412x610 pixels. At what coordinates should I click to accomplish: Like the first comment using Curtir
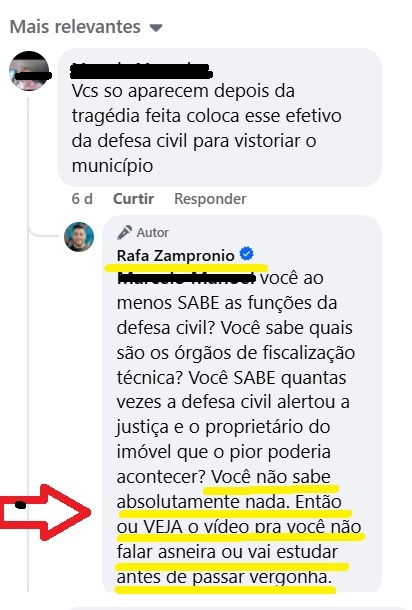[x=133, y=199]
